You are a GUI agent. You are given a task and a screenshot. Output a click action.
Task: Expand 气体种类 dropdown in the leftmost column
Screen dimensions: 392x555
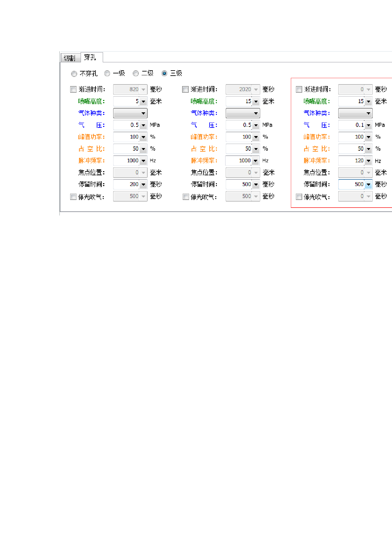coord(130,113)
